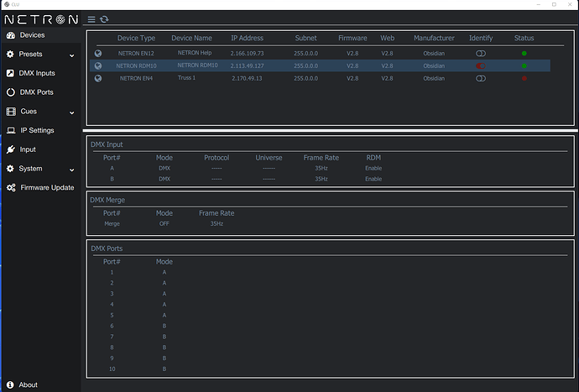Viewport: 579px width, 392px height.
Task: Click the Device Type column header
Action: point(136,38)
